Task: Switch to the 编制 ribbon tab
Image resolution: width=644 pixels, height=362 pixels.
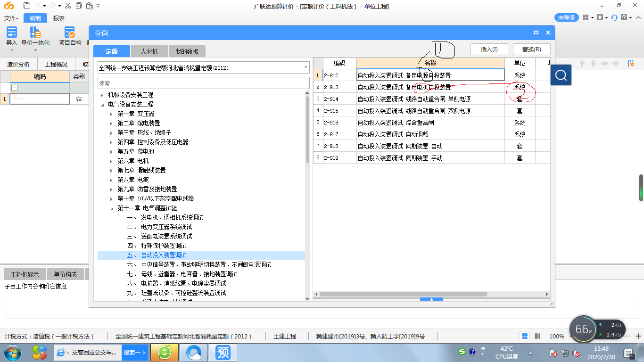Action: click(35, 18)
